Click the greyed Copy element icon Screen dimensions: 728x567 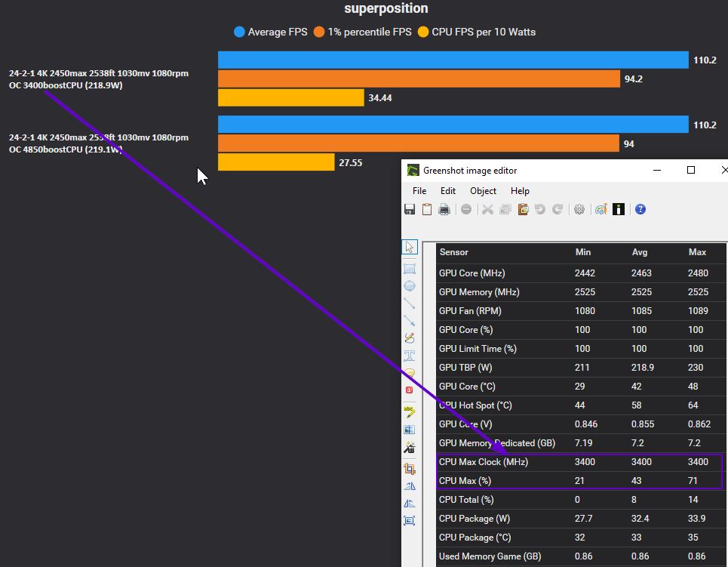click(505, 210)
